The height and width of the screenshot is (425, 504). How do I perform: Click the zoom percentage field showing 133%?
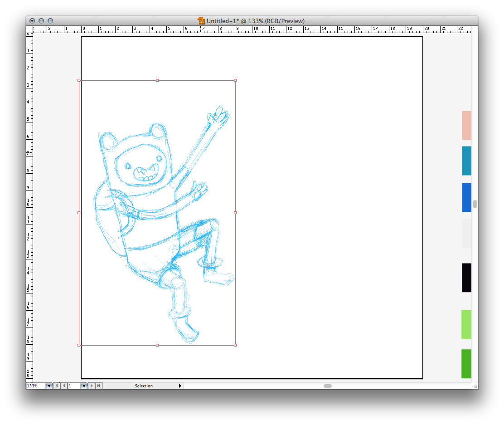coord(35,386)
